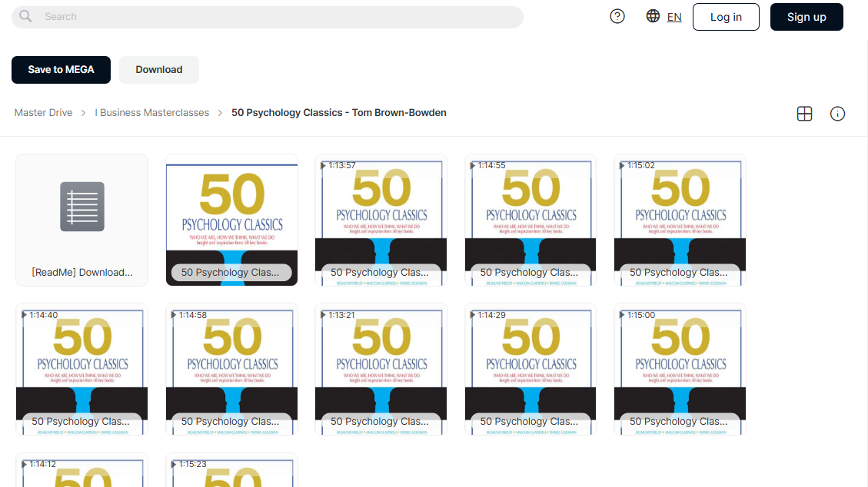
Task: Open I Business Masterclasses breadcrumb
Action: coord(151,113)
